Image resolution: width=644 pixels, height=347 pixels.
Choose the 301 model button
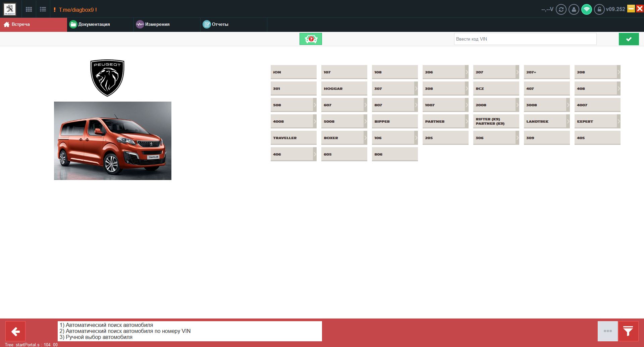(x=293, y=89)
